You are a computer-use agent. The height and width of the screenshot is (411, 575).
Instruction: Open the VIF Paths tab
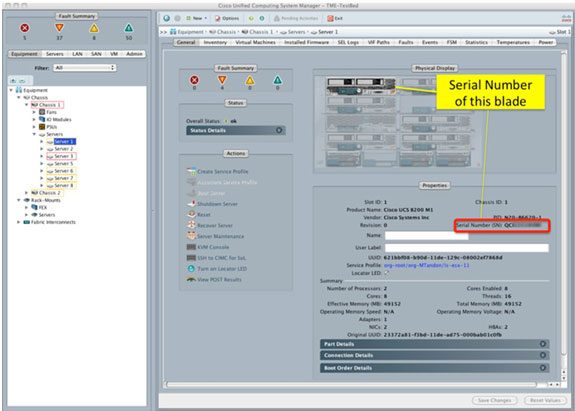(x=378, y=43)
